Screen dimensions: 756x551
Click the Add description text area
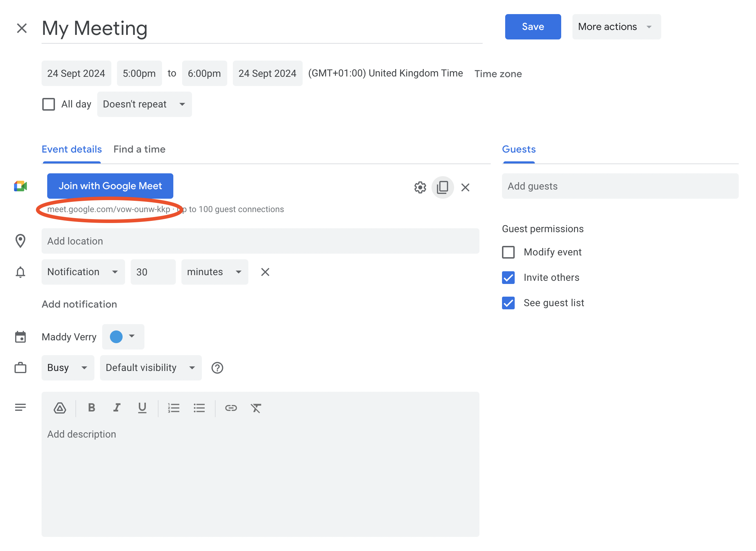[x=260, y=481]
